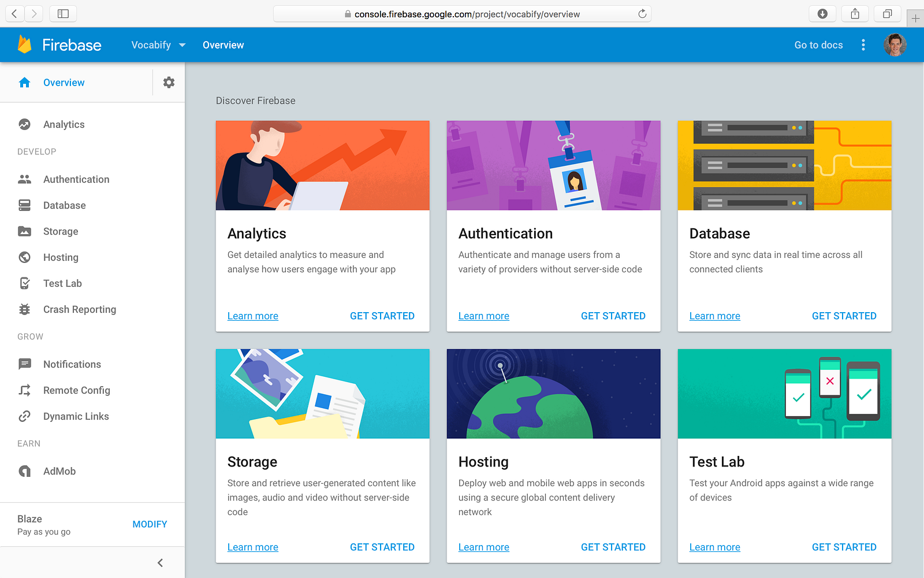The image size is (924, 578).
Task: Select Overview in the sidebar
Action: pyautogui.click(x=64, y=83)
